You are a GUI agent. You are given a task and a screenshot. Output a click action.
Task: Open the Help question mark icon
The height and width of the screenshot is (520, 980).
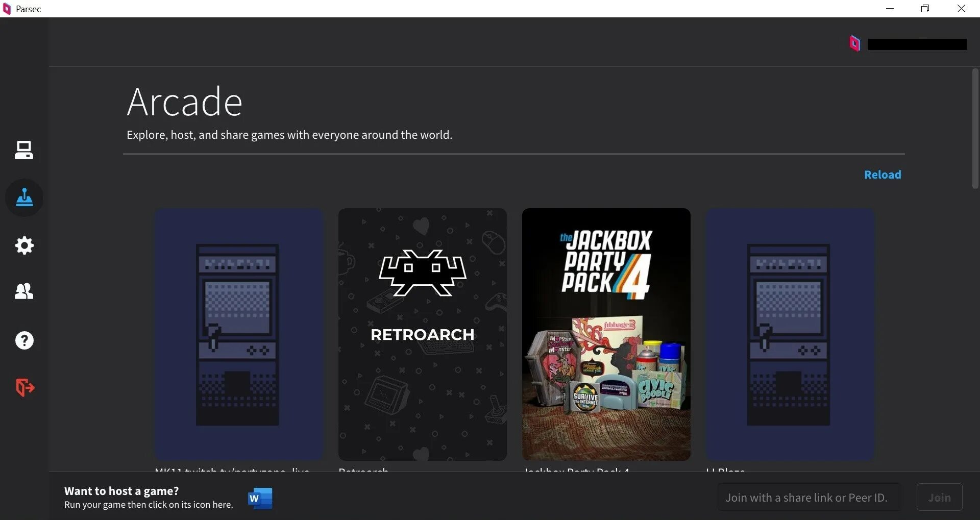coord(24,340)
